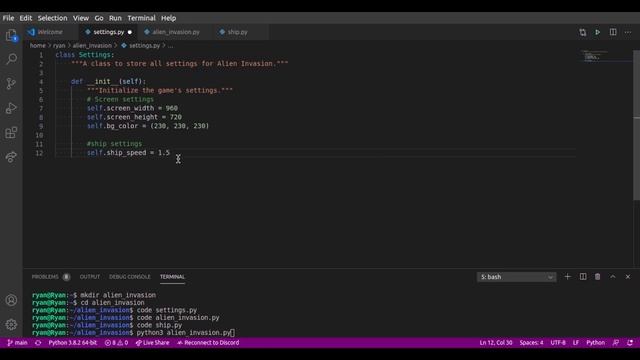Click 'self.ship_speed = 1.5' code line
640x360 pixels.
(x=128, y=153)
